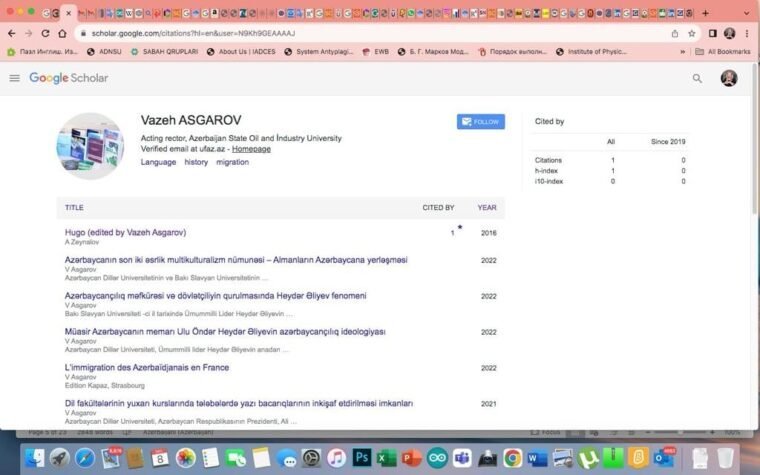Screen dimensions: 760x475
Task: Reload the page
Action: pyautogui.click(x=45, y=33)
